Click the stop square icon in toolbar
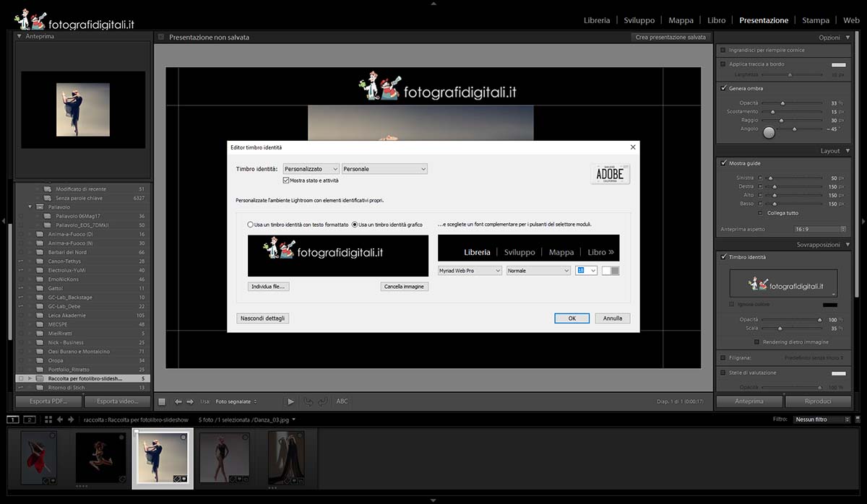Image resolution: width=867 pixels, height=504 pixels. click(162, 401)
